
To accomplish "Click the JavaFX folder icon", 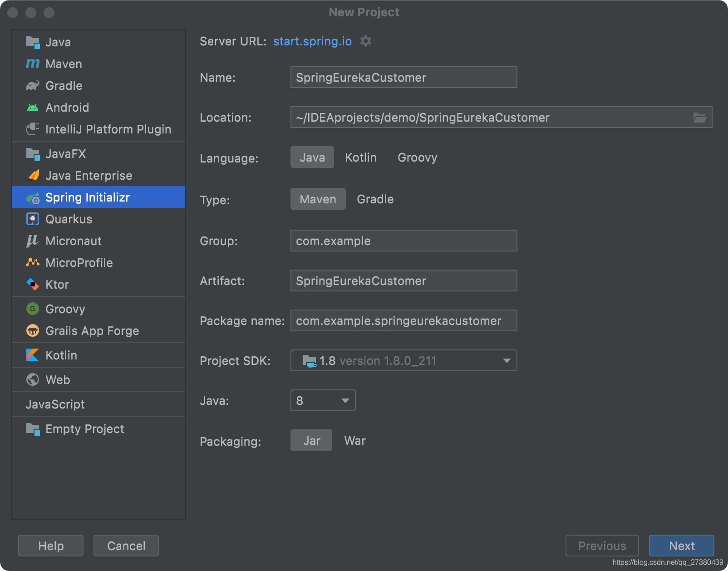I will point(33,154).
